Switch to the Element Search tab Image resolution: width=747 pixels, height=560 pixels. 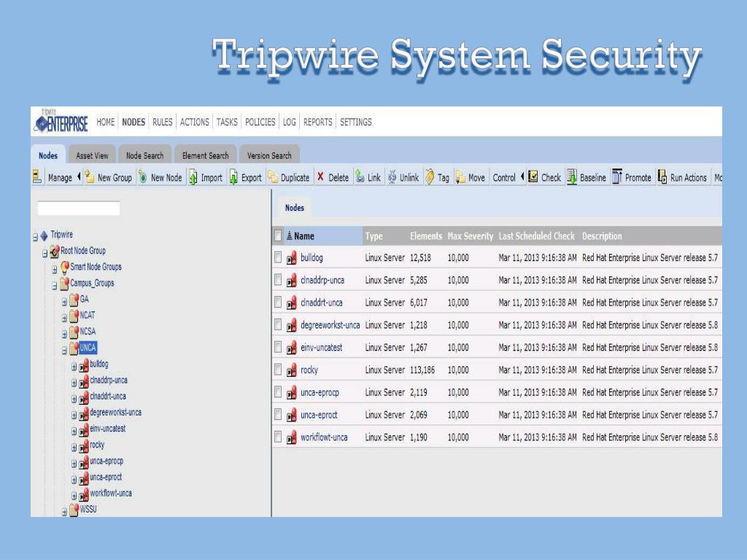coord(205,155)
